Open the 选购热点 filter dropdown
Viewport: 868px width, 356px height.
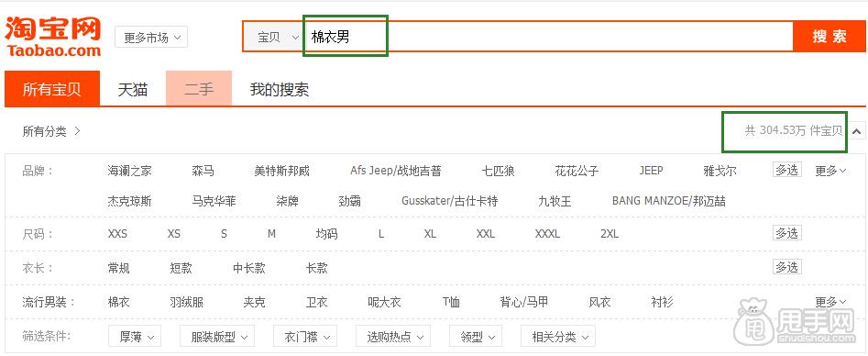(393, 336)
